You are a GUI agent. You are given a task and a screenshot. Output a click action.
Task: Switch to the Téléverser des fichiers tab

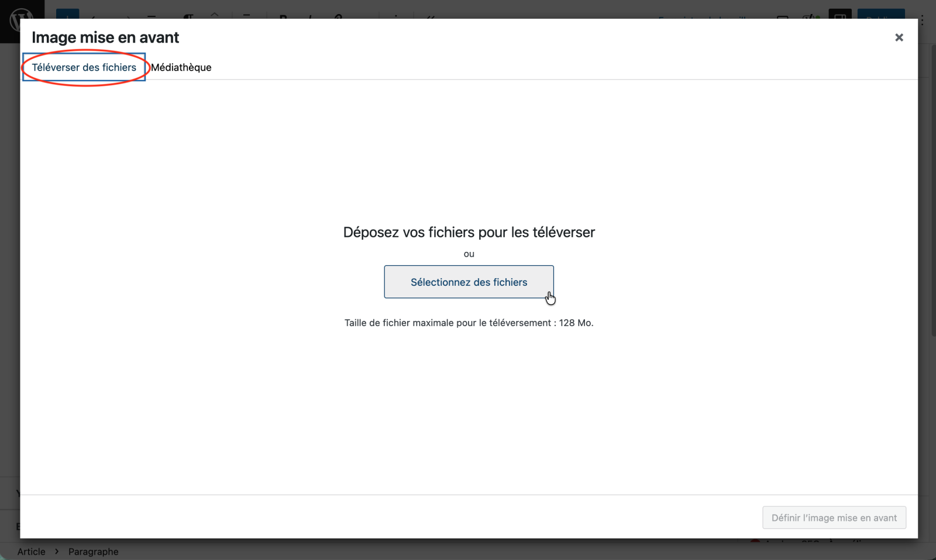pyautogui.click(x=84, y=67)
